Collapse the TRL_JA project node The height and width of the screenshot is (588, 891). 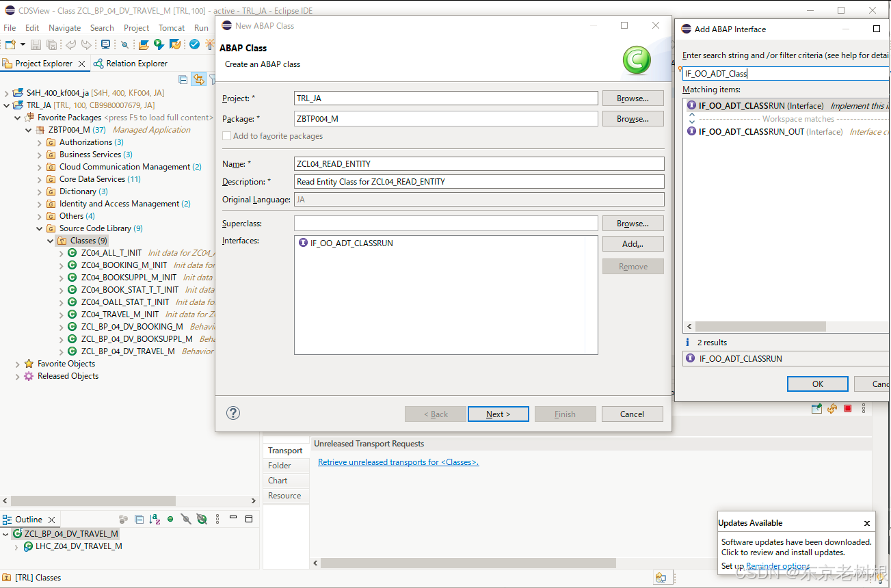[7, 105]
